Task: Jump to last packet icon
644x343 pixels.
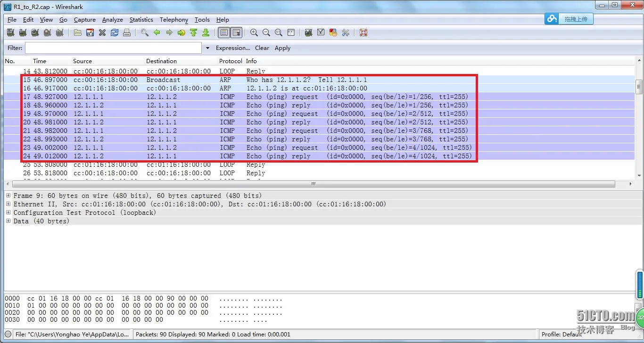Action: tap(206, 33)
